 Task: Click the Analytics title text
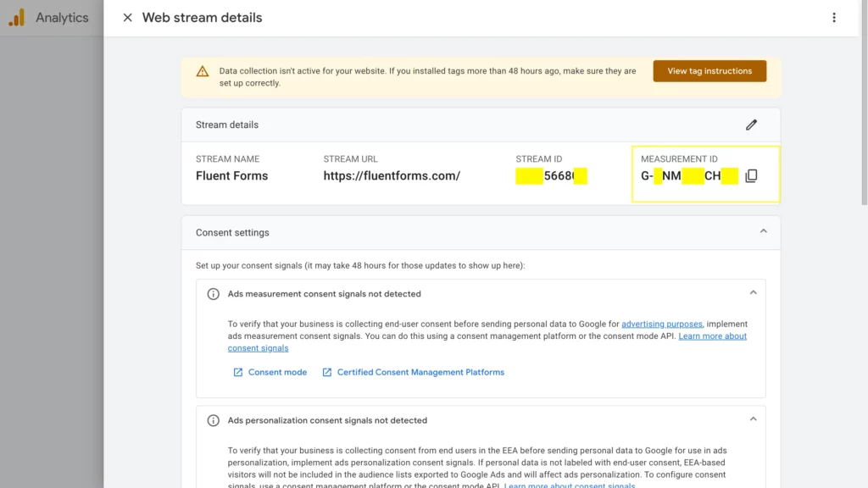coord(62,18)
